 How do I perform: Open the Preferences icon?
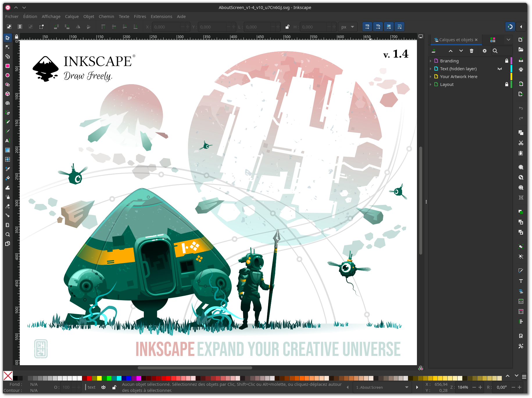click(521, 346)
